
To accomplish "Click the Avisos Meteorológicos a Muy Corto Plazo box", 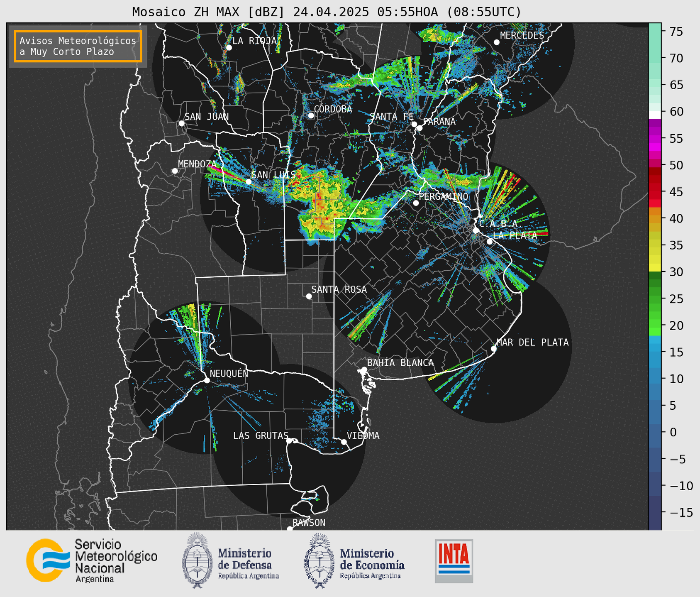I will pyautogui.click(x=78, y=46).
